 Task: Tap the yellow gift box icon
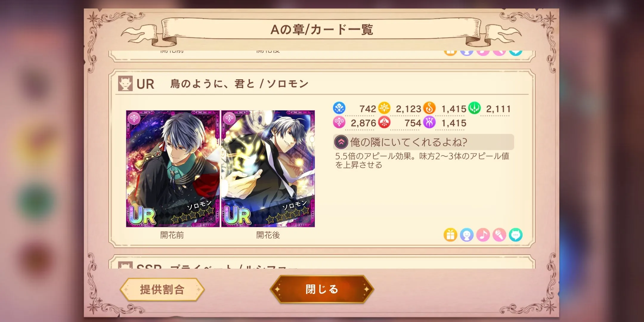(x=450, y=235)
